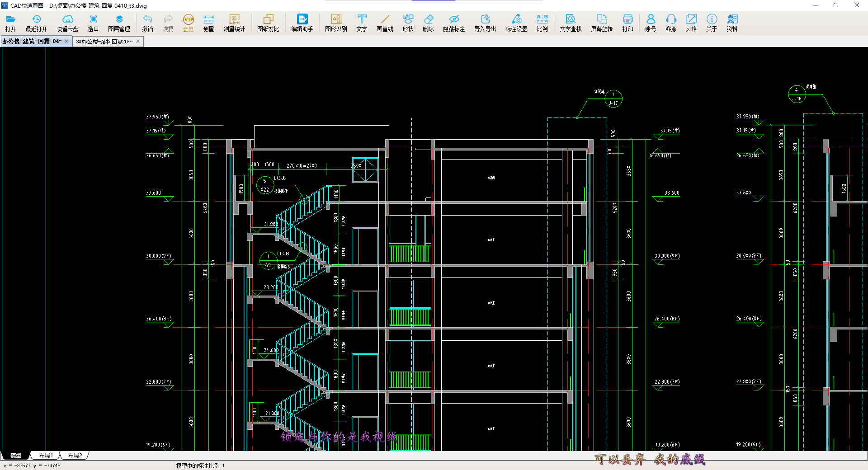
Task: Restore the application window
Action: tap(836, 5)
